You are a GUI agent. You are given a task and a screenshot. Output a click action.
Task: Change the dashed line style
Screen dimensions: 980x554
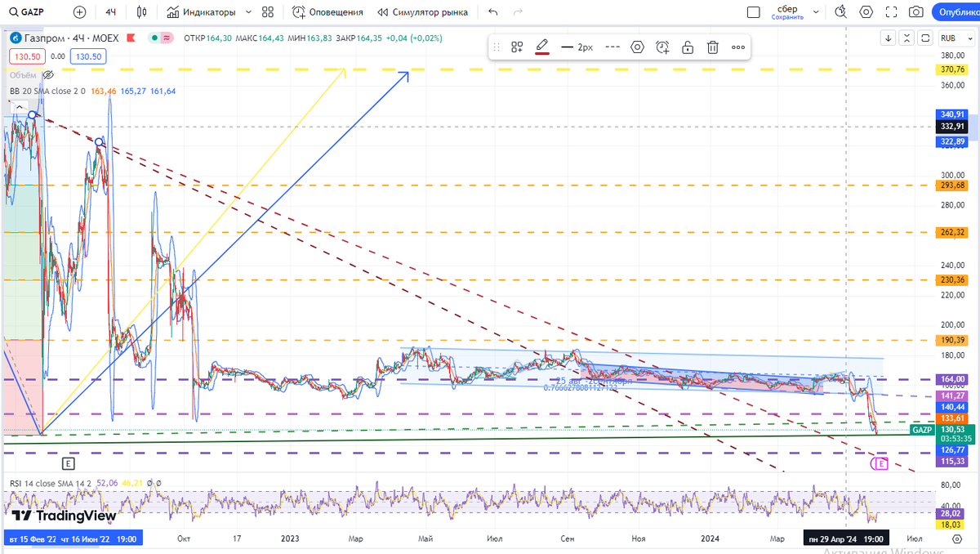612,47
